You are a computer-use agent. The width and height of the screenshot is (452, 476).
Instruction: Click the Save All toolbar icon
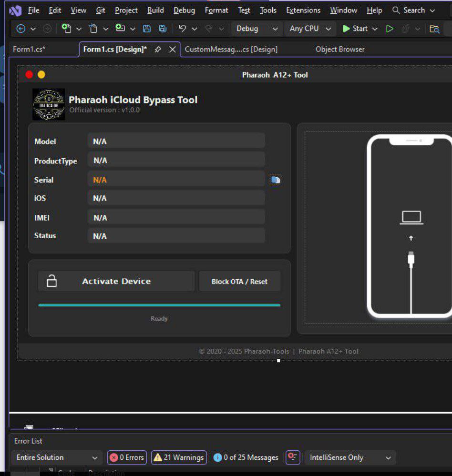pos(163,29)
